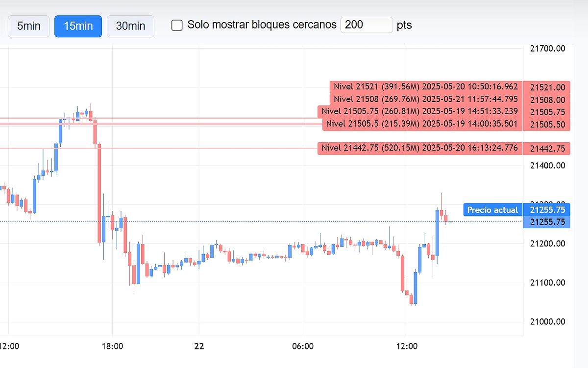
Task: Click the 21521.00 price axis tag
Action: coord(547,87)
